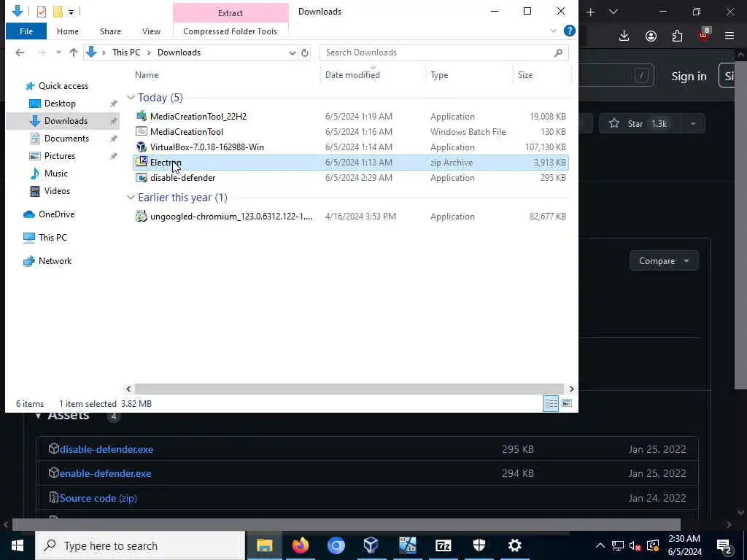747x560 pixels.
Task: Open Network in the navigation pane
Action: pos(55,261)
